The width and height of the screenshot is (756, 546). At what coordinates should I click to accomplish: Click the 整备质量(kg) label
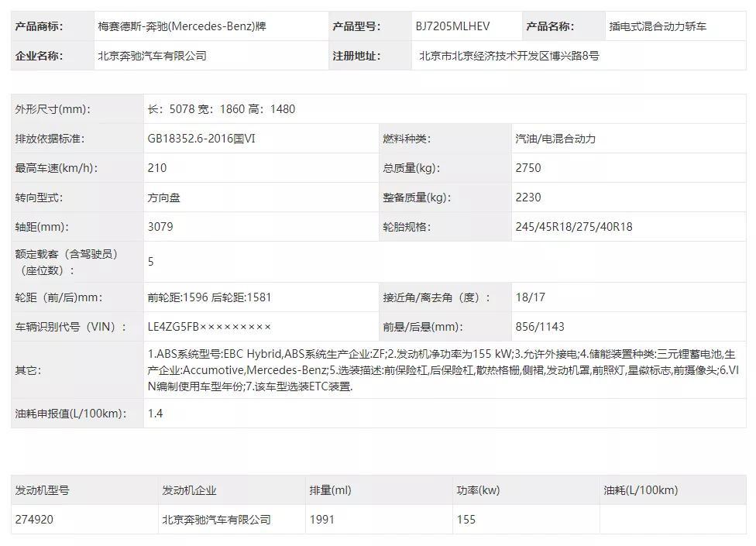pos(417,197)
